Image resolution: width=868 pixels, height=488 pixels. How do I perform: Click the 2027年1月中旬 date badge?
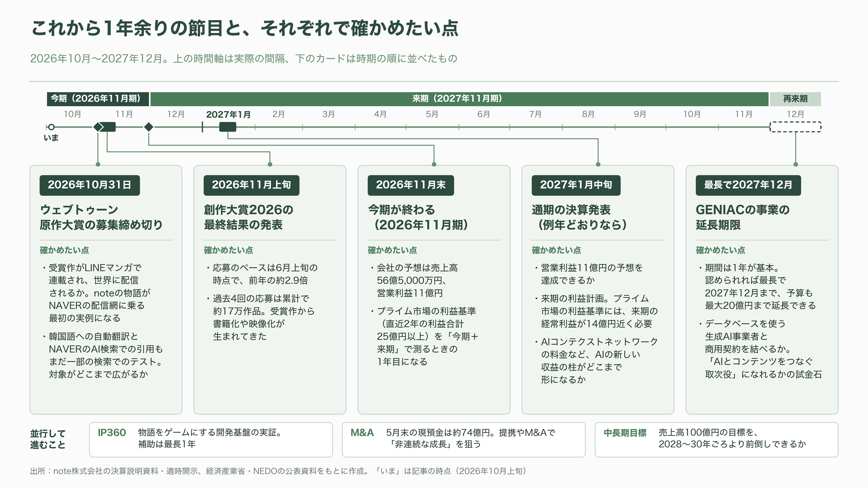click(x=576, y=185)
